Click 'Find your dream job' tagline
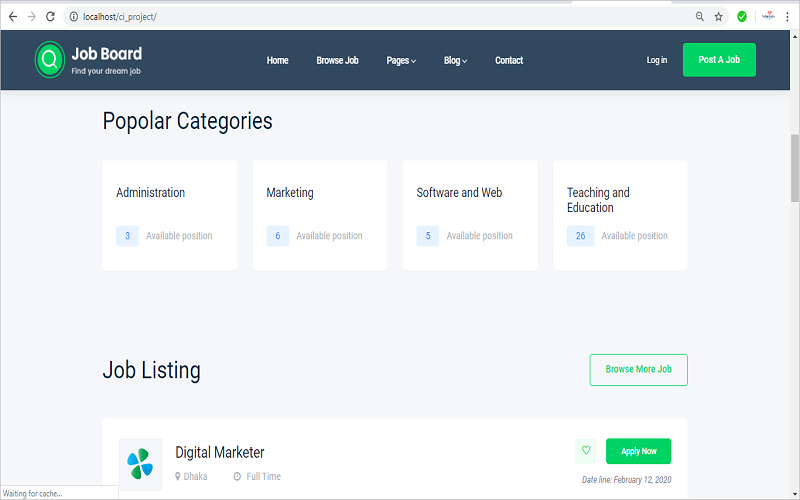800x500 pixels. pyautogui.click(x=106, y=71)
